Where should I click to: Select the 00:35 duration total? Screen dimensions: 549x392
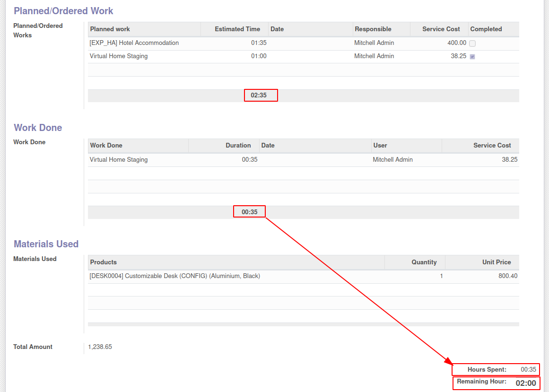249,212
